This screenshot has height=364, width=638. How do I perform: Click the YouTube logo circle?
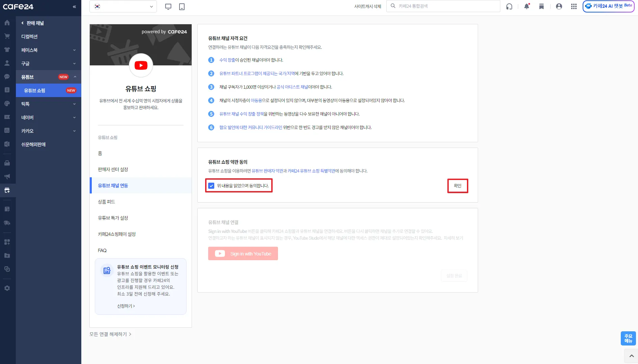point(141,65)
